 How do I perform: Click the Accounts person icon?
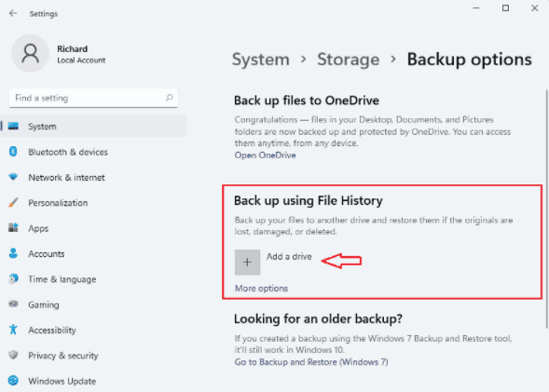[x=13, y=253]
